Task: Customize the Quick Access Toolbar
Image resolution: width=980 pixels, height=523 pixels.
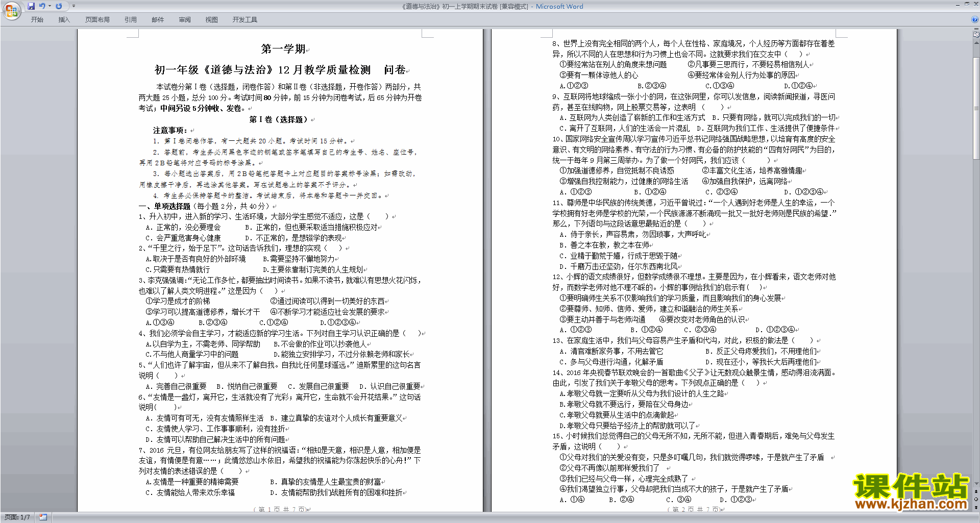Action: click(x=73, y=6)
